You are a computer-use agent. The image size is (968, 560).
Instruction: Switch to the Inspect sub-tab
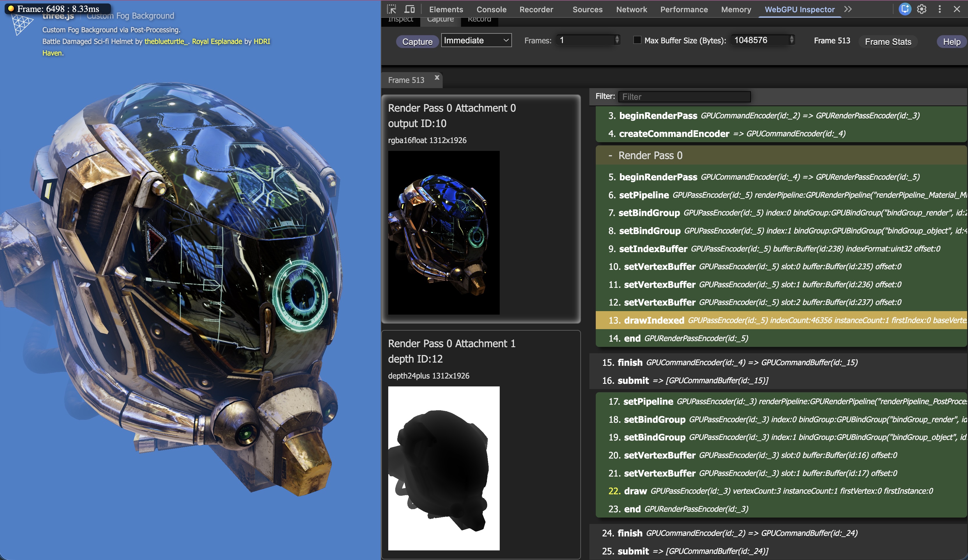point(400,20)
